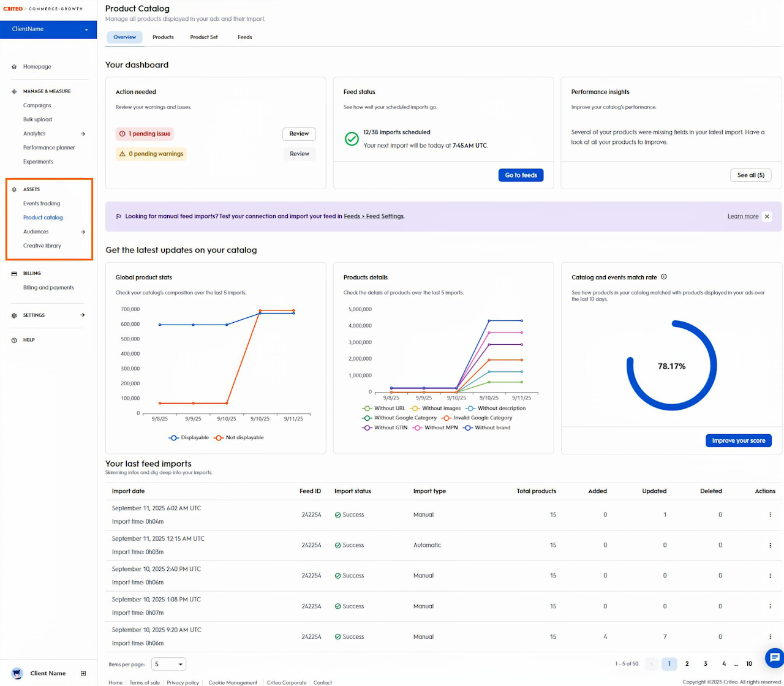Dismiss the manual feed imports banner
Screen dimensions: 784x686
(767, 216)
